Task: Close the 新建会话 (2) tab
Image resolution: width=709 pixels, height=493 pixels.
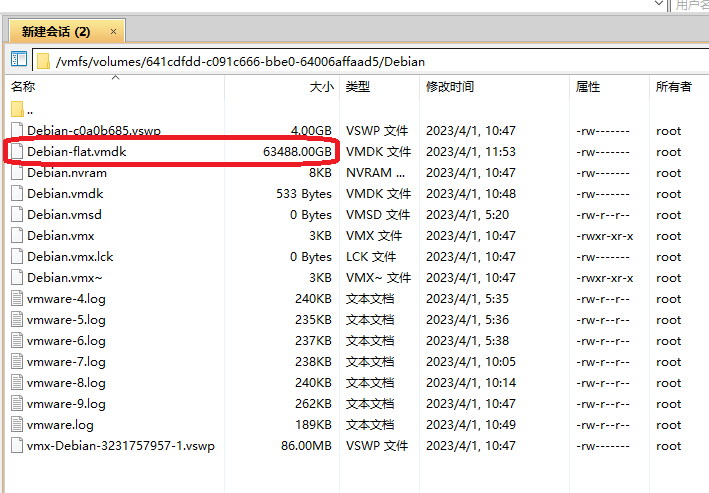Action: click(113, 32)
